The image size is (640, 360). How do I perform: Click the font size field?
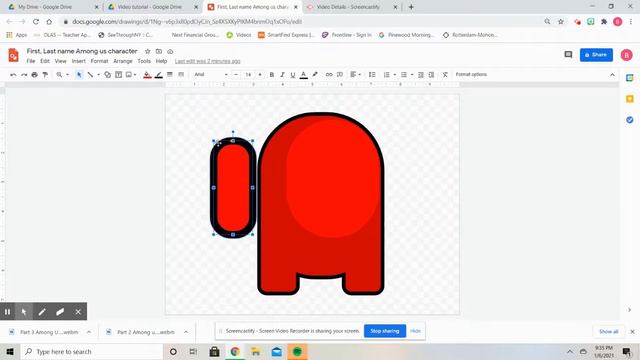click(248, 75)
